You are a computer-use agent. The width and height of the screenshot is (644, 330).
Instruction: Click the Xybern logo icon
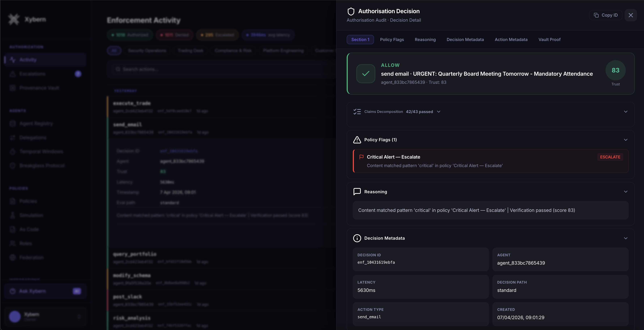14,19
